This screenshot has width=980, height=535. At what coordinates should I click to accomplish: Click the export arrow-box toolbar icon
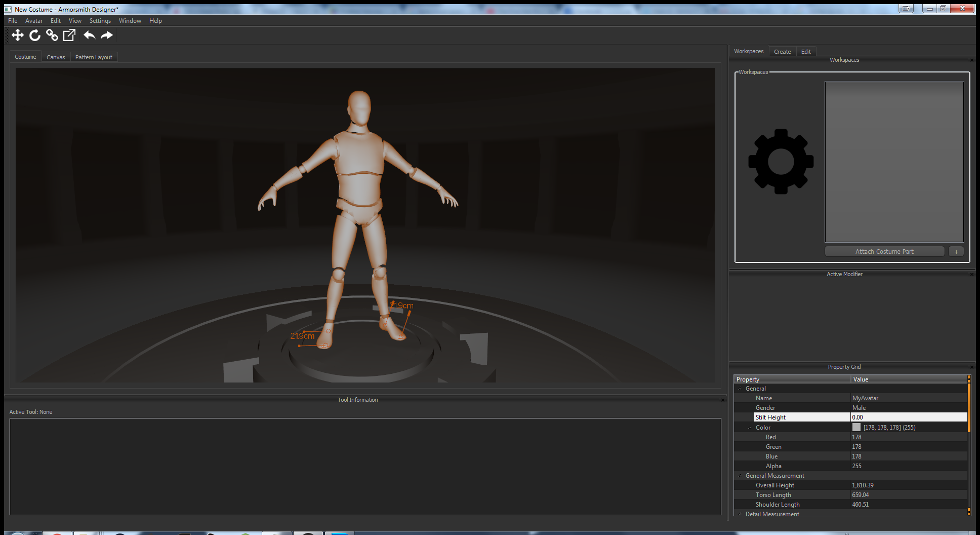coord(69,35)
